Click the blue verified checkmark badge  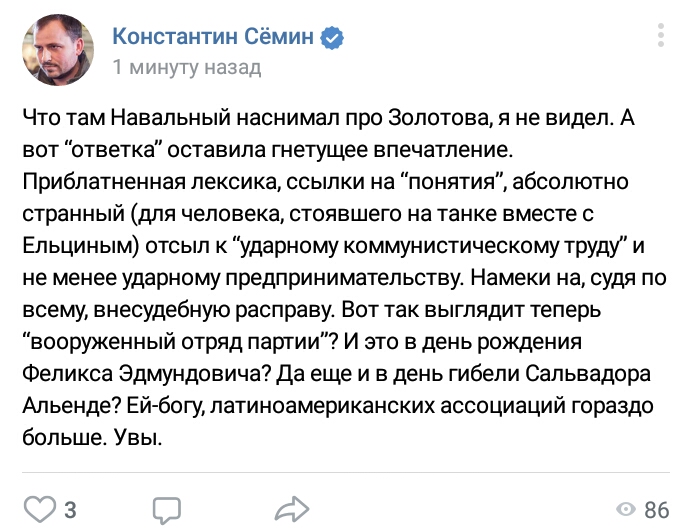[332, 37]
